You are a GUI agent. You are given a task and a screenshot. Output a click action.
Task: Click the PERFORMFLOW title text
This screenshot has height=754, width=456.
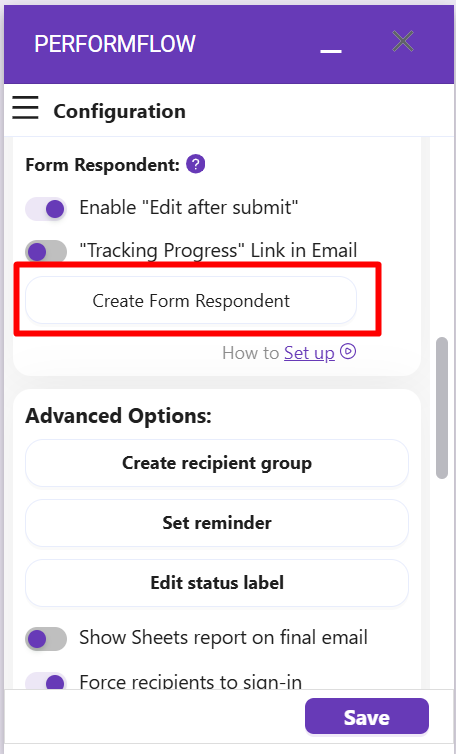pos(115,44)
